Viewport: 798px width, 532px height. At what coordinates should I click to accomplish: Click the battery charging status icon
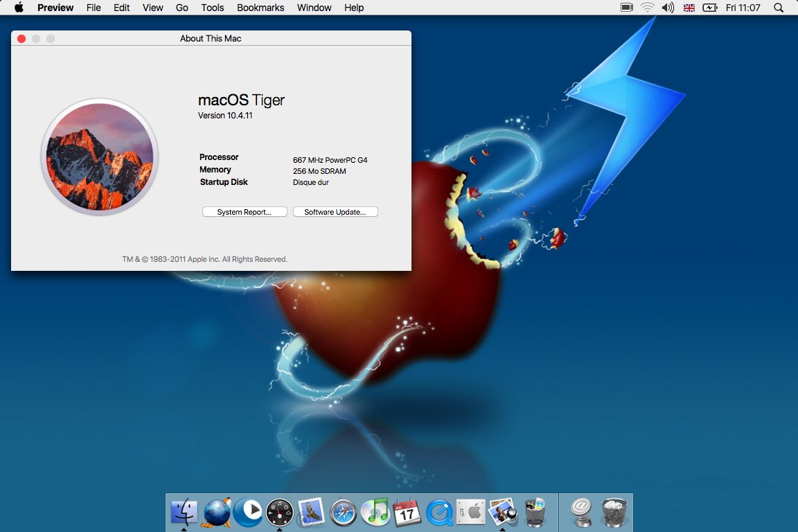[710, 8]
